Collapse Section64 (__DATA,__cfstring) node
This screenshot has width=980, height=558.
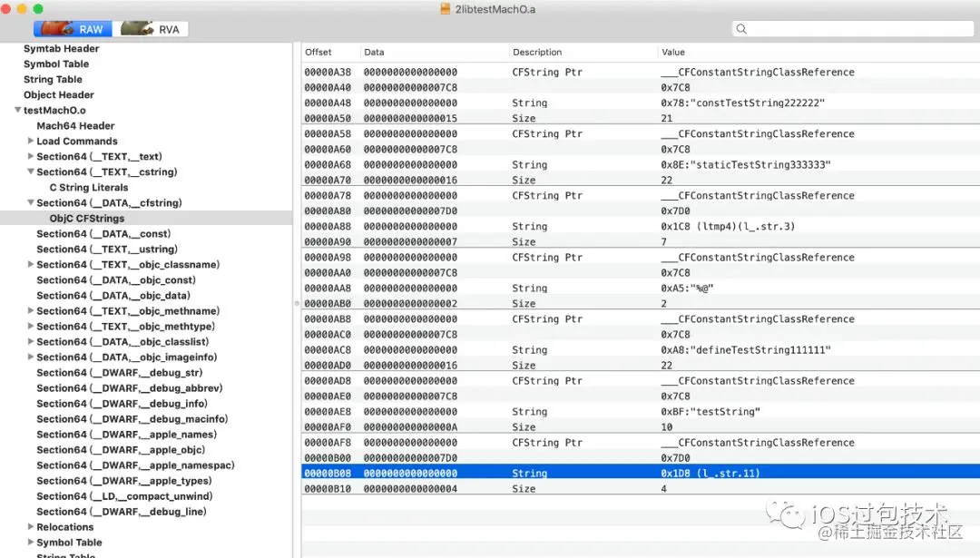tap(30, 202)
